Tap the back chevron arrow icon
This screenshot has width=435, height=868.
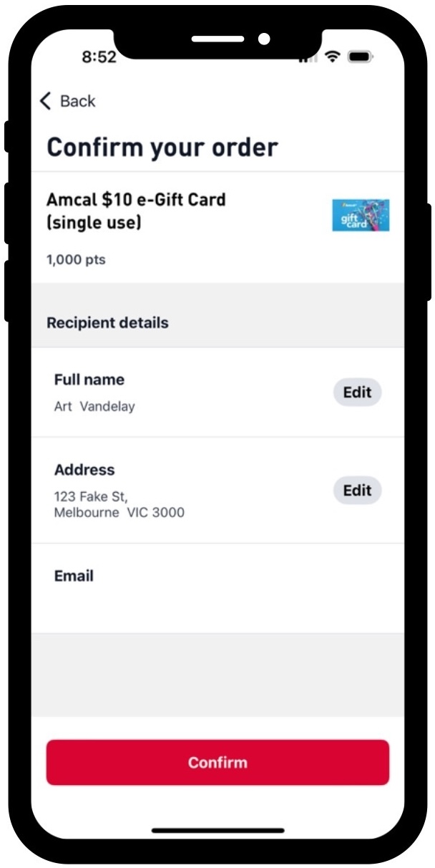click(x=46, y=101)
